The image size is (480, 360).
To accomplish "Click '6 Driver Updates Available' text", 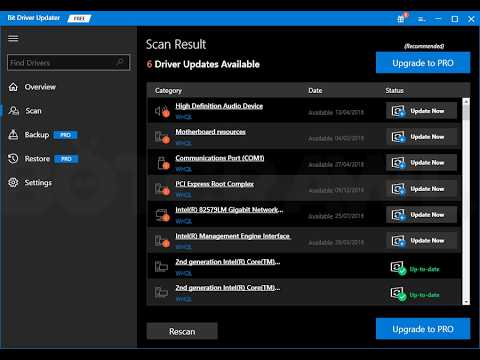I will (x=203, y=64).
